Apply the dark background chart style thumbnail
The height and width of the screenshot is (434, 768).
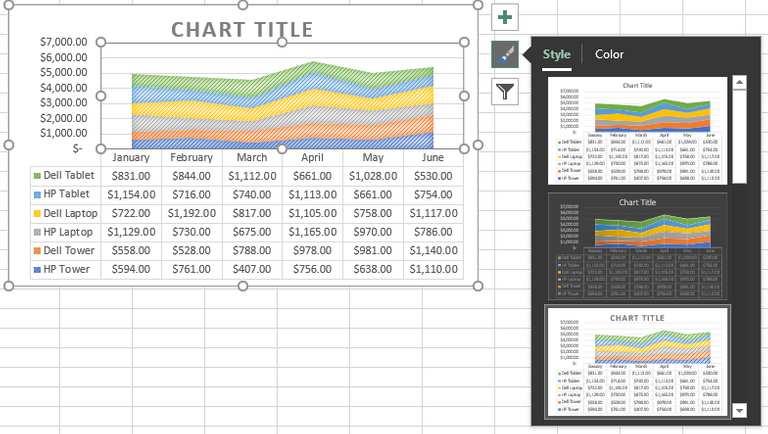pos(637,246)
